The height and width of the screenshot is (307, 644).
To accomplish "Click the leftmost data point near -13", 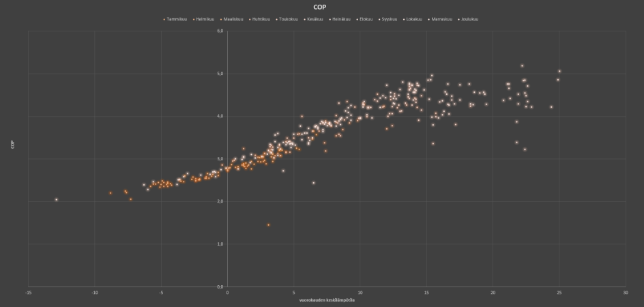I will point(56,200).
